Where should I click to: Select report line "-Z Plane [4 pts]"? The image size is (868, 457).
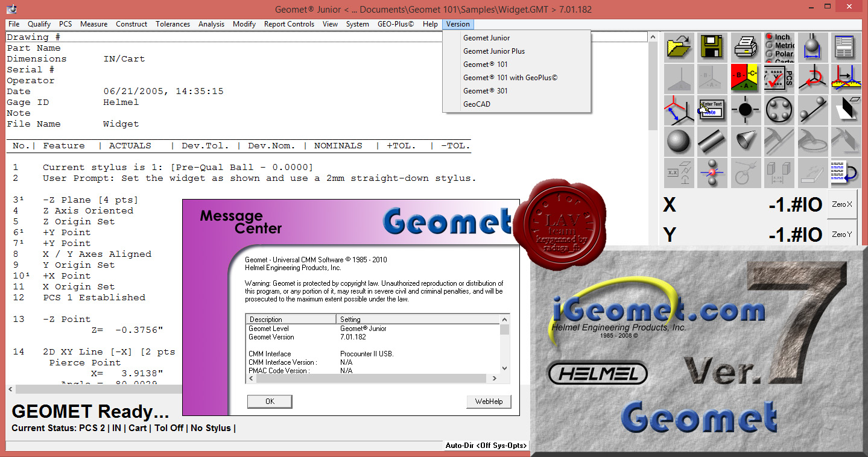pyautogui.click(x=90, y=200)
